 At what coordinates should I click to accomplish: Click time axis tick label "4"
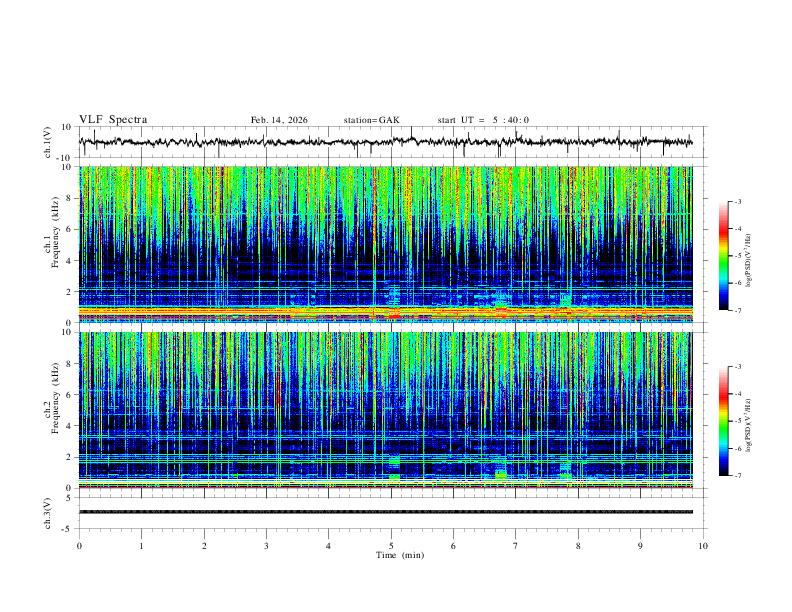click(328, 546)
